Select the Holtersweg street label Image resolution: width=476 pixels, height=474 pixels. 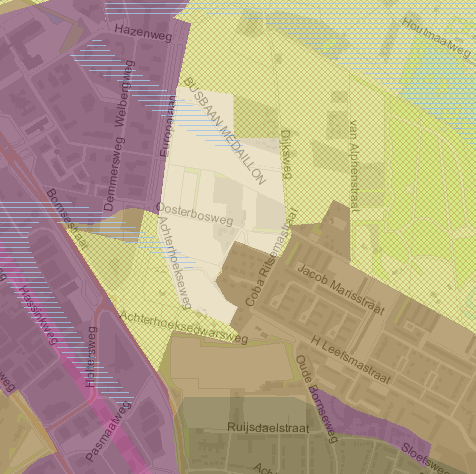tap(91, 357)
